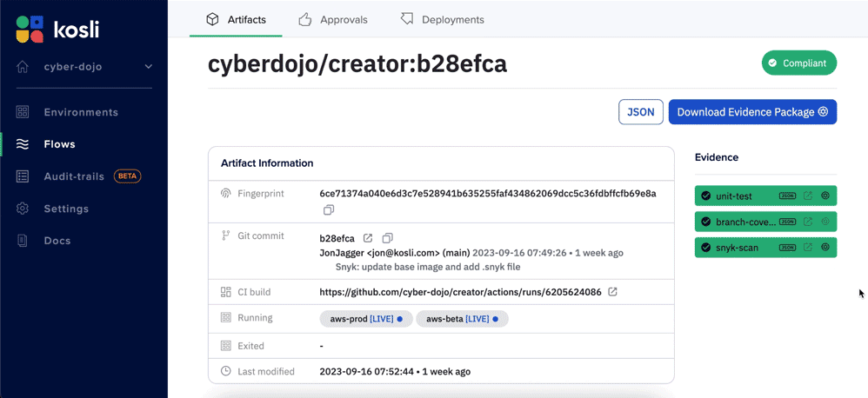The width and height of the screenshot is (868, 398).
Task: Click the JSON icon in unit-test row
Action: (x=788, y=196)
